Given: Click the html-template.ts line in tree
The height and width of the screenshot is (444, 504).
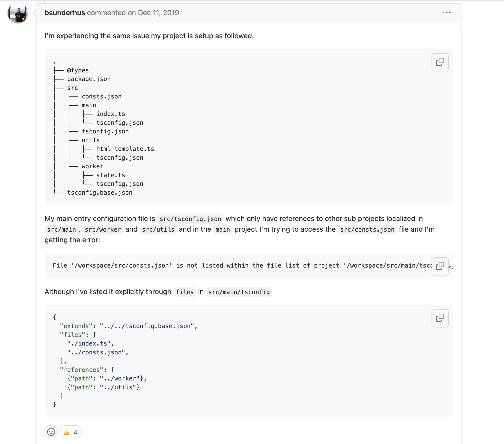Looking at the screenshot, I should [125, 149].
